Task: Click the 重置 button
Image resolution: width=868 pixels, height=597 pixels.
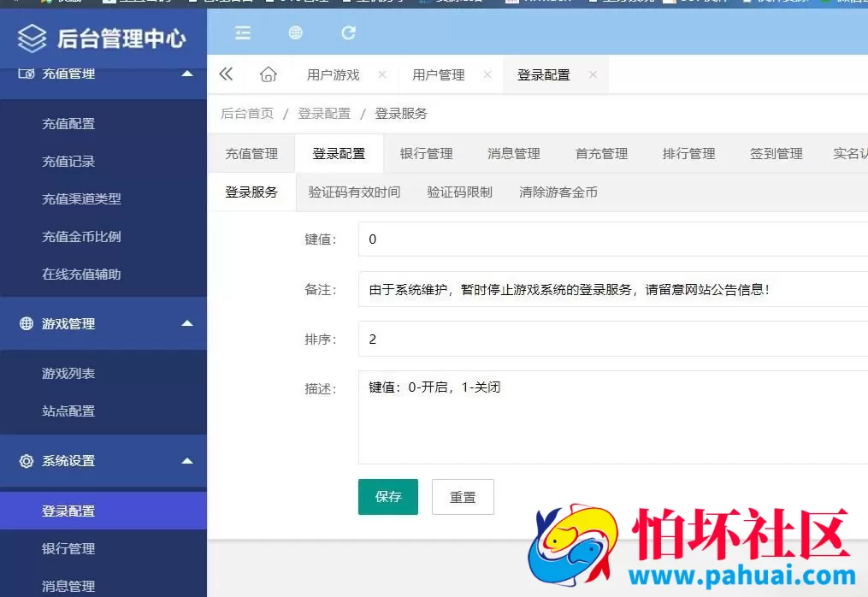Action: (x=463, y=497)
